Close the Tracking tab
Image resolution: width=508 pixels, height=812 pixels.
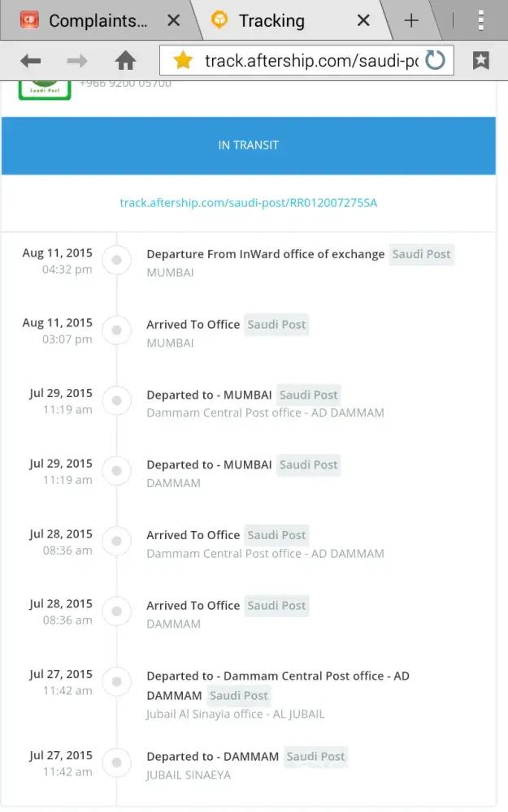363,20
